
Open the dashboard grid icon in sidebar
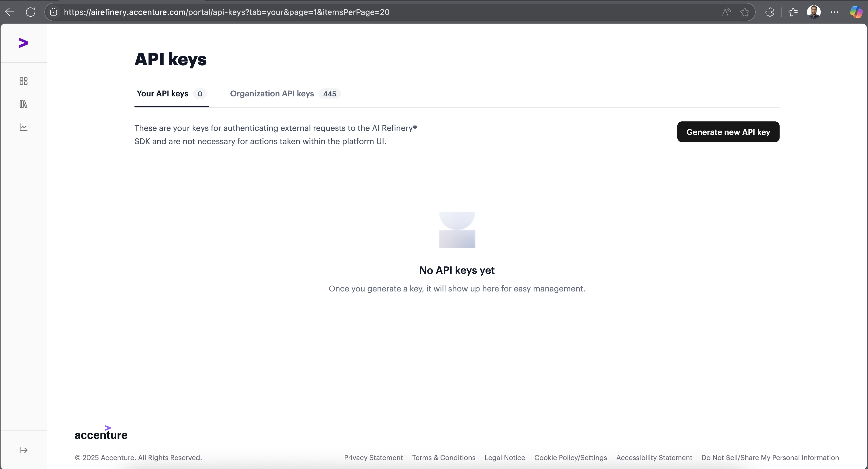tap(23, 81)
